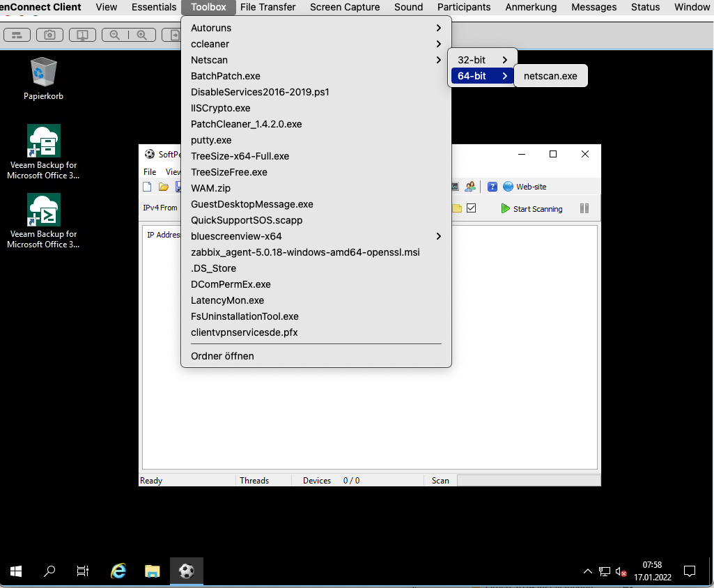Show hidden tray icons chevron
714x588 pixels.
588,571
